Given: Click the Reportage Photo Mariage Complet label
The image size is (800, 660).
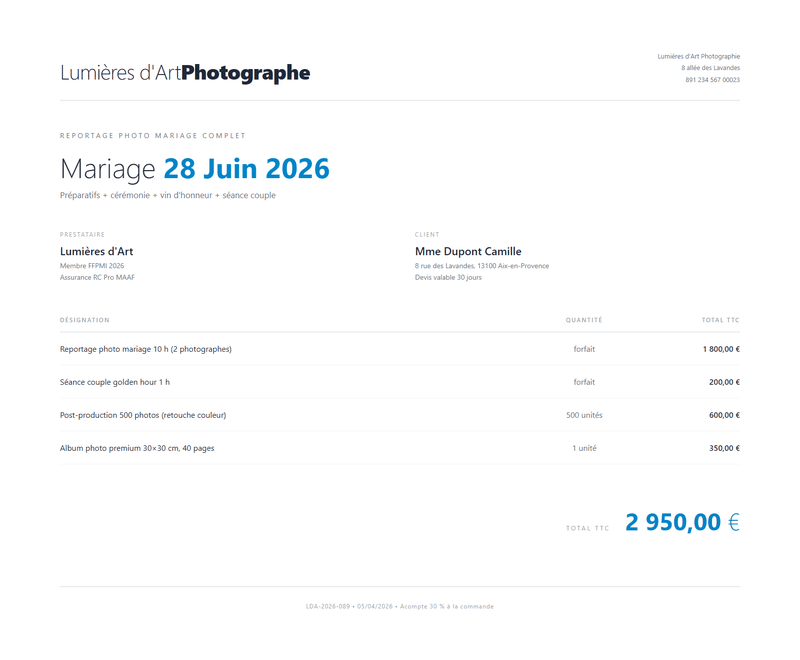Looking at the screenshot, I should point(153,136).
